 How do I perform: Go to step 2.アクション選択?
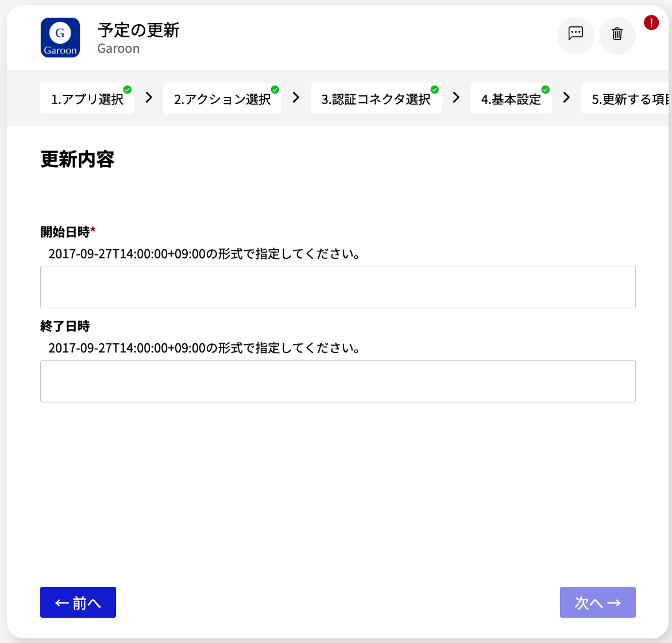[x=222, y=98]
